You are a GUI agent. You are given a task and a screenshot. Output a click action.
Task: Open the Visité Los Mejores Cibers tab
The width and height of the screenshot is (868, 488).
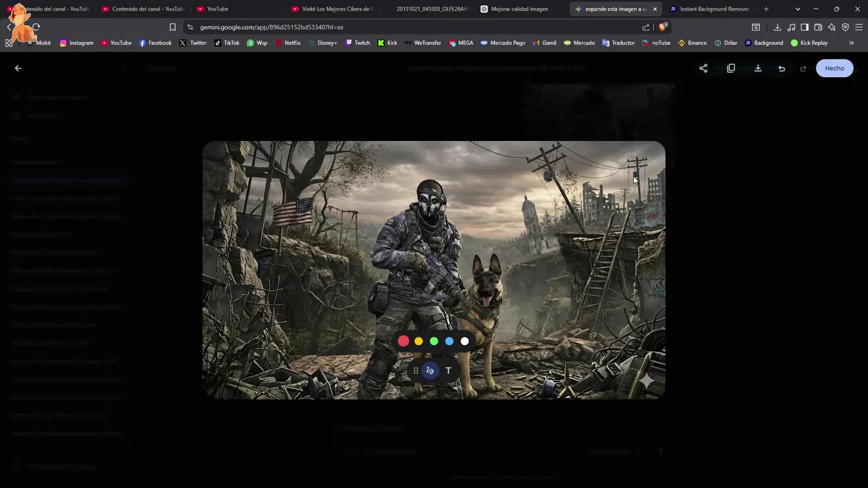tap(332, 9)
